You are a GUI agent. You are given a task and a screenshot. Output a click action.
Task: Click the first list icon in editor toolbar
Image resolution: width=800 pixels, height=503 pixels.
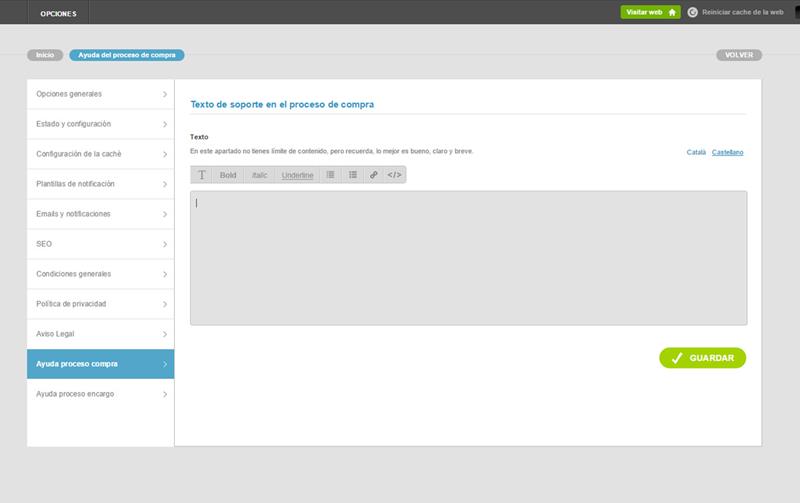pyautogui.click(x=331, y=175)
